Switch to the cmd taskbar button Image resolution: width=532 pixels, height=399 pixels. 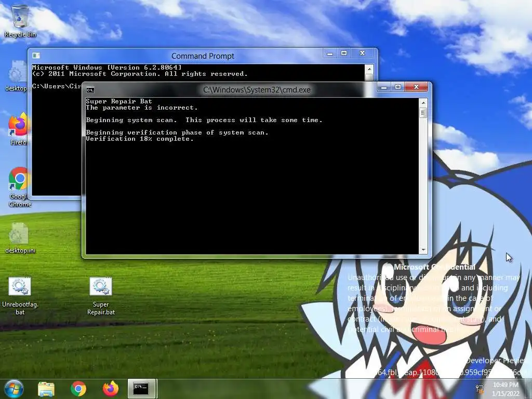click(141, 389)
